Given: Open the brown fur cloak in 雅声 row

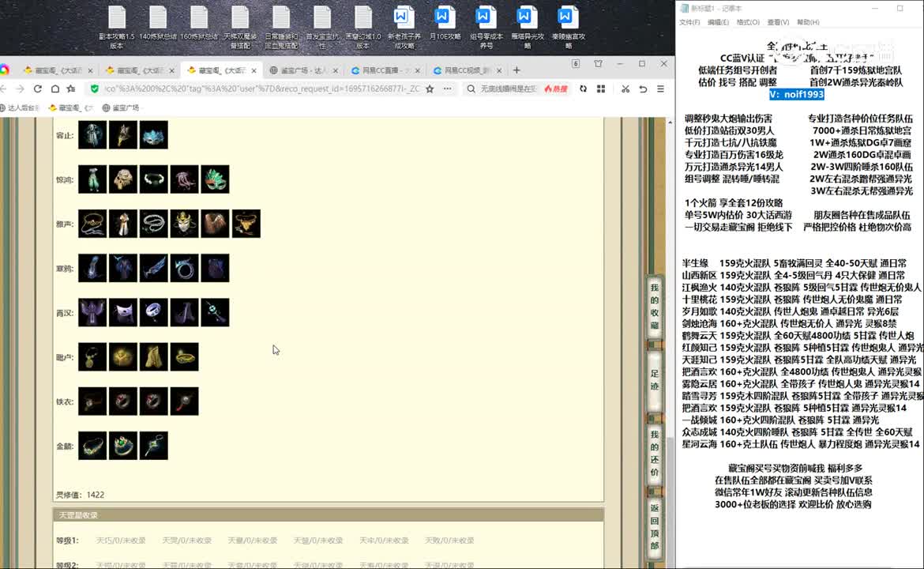Looking at the screenshot, I should point(215,224).
